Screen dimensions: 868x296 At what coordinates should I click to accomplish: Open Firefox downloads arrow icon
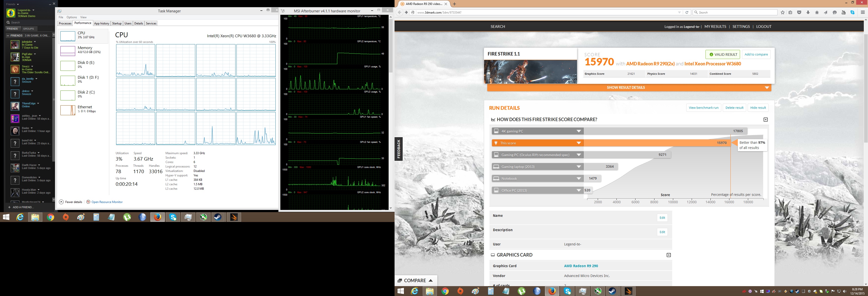click(808, 13)
